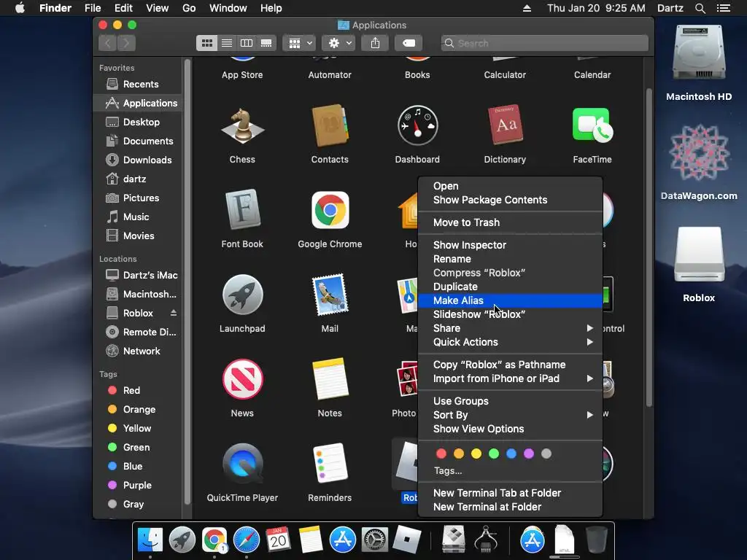This screenshot has height=560, width=747.
Task: Open Downloads in the sidebar
Action: pos(138,160)
